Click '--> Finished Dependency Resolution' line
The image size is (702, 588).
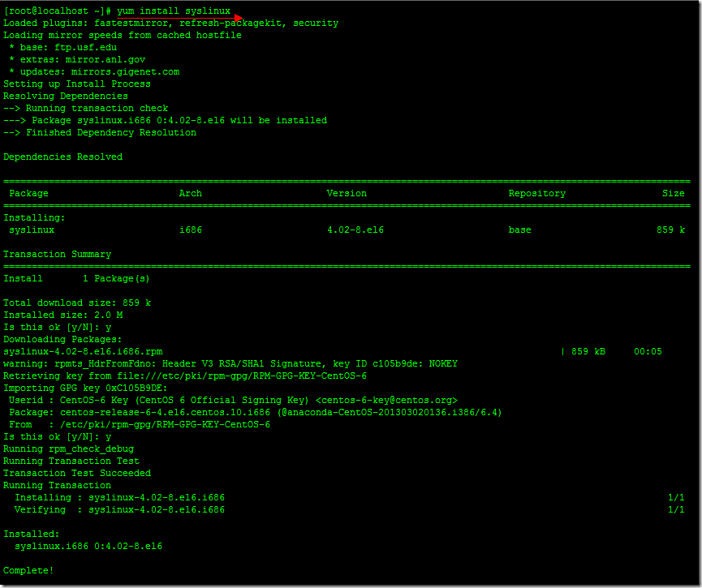100,132
